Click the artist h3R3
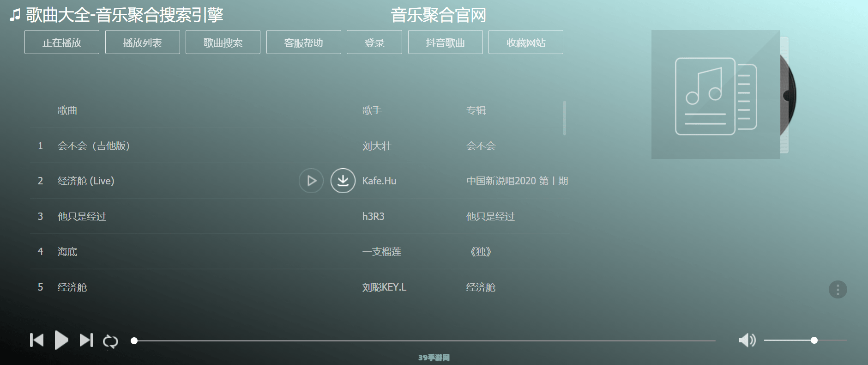Image resolution: width=868 pixels, height=365 pixels. 373,216
